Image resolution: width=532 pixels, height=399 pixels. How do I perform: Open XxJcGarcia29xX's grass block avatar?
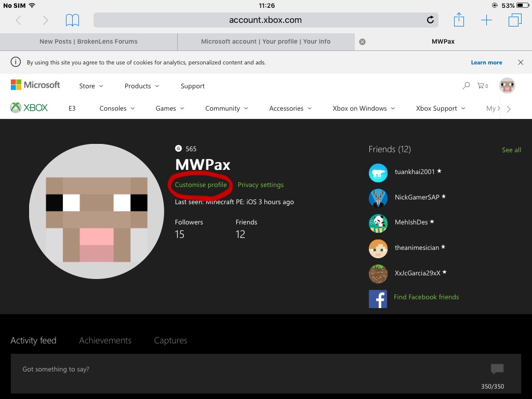pyautogui.click(x=378, y=274)
